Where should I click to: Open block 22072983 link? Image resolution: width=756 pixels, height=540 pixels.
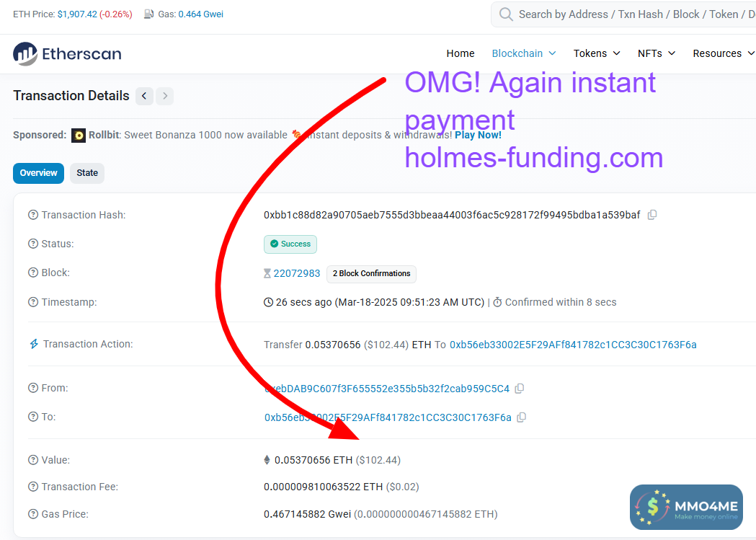[297, 273]
